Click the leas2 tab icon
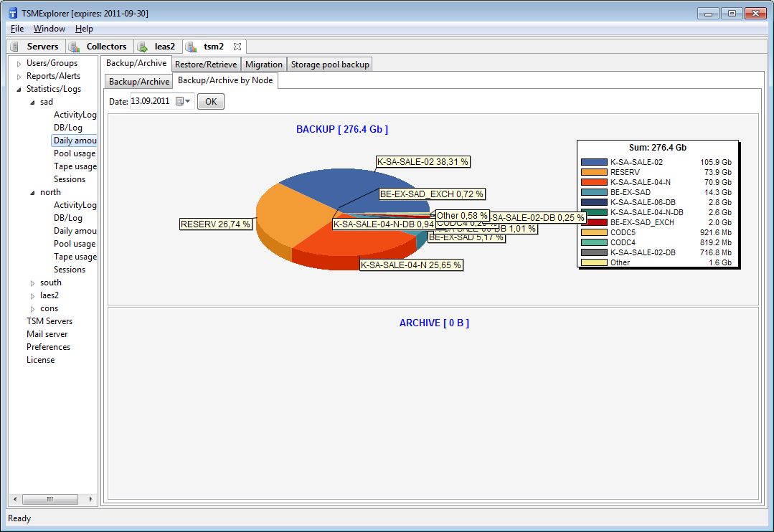The width and height of the screenshot is (774, 532). coord(143,47)
